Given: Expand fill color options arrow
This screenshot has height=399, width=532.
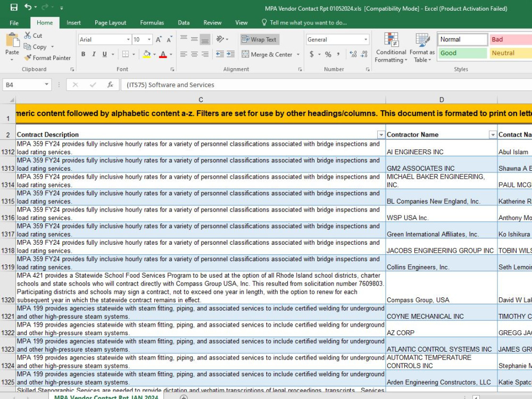Looking at the screenshot, I should (x=154, y=54).
